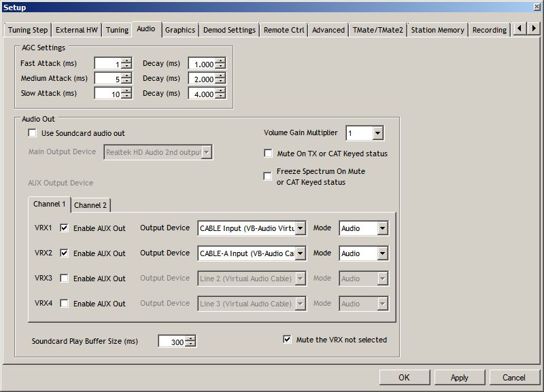The width and height of the screenshot is (544, 392).
Task: Disable VRX1 Enable AUX Out checkbox
Action: (x=65, y=228)
